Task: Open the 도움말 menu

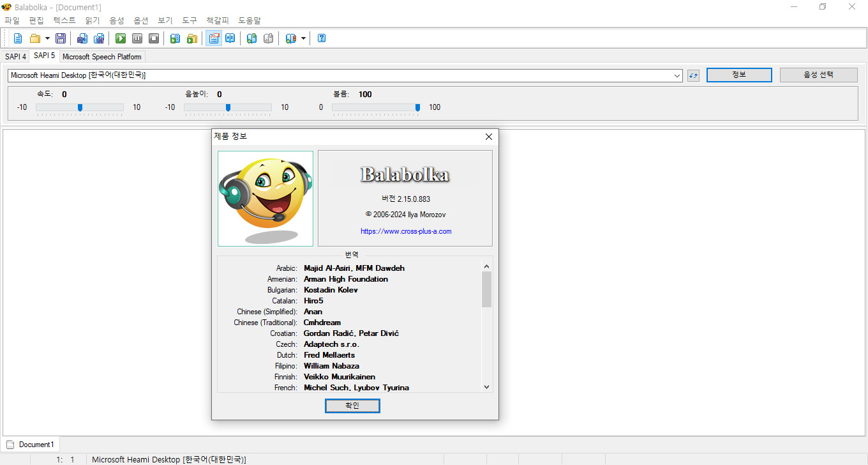Action: coord(250,20)
